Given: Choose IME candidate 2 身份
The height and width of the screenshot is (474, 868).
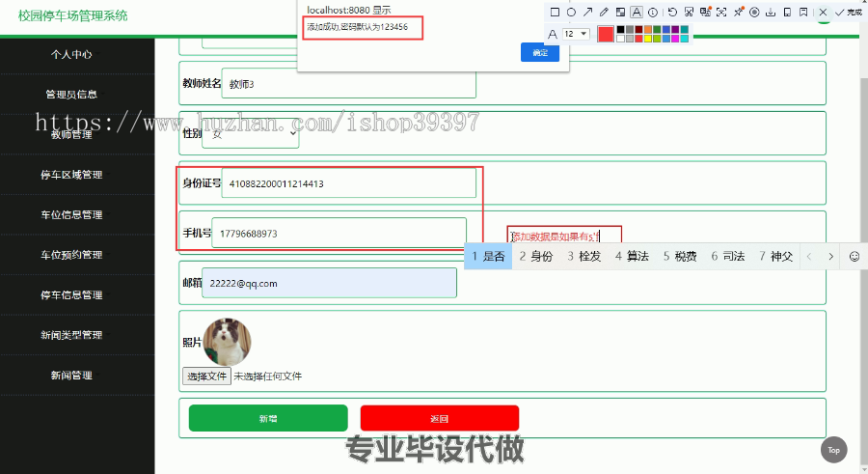Looking at the screenshot, I should coord(536,256).
